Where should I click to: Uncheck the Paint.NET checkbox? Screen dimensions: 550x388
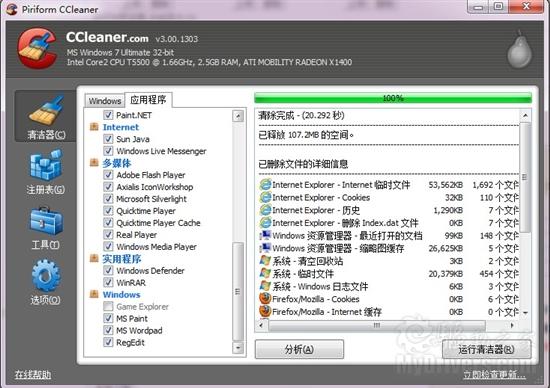point(108,115)
